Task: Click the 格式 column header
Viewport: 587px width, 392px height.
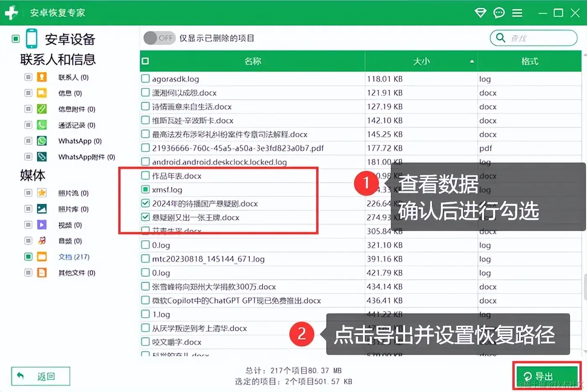Action: coord(530,61)
